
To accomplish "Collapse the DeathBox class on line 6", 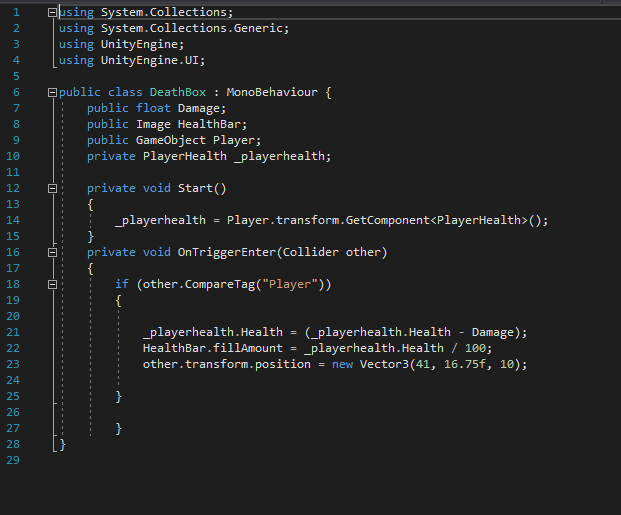I will (52, 93).
